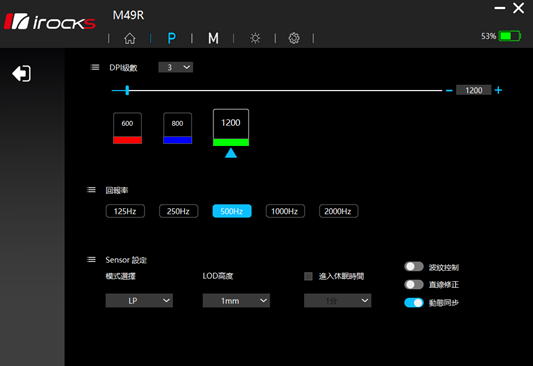Switch to the M macro tab
533x366 pixels.
[x=213, y=38]
